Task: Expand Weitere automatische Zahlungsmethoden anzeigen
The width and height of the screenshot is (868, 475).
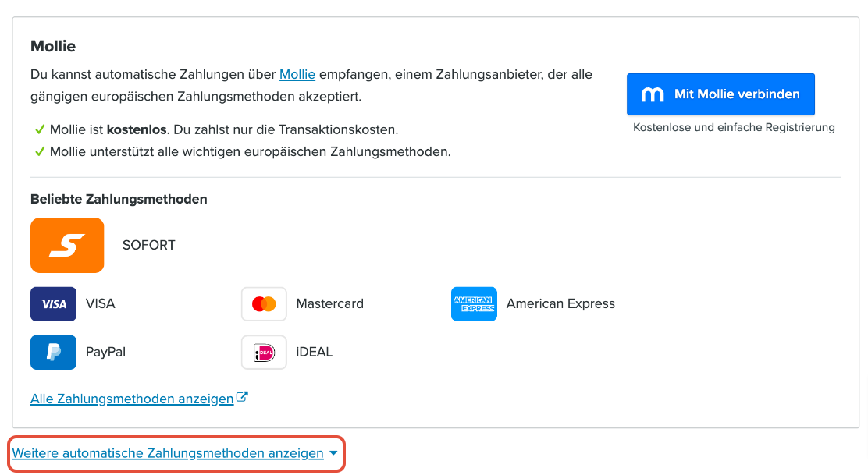Action: click(168, 453)
